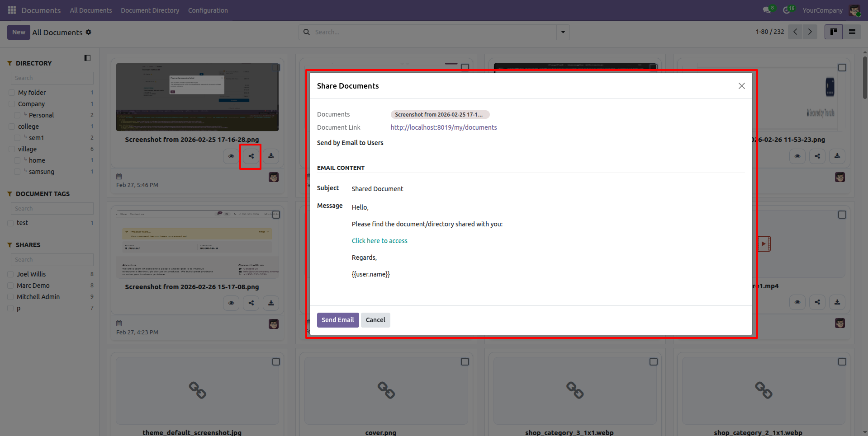868x436 pixels.
Task: Check the college directory filter
Action: [12, 127]
